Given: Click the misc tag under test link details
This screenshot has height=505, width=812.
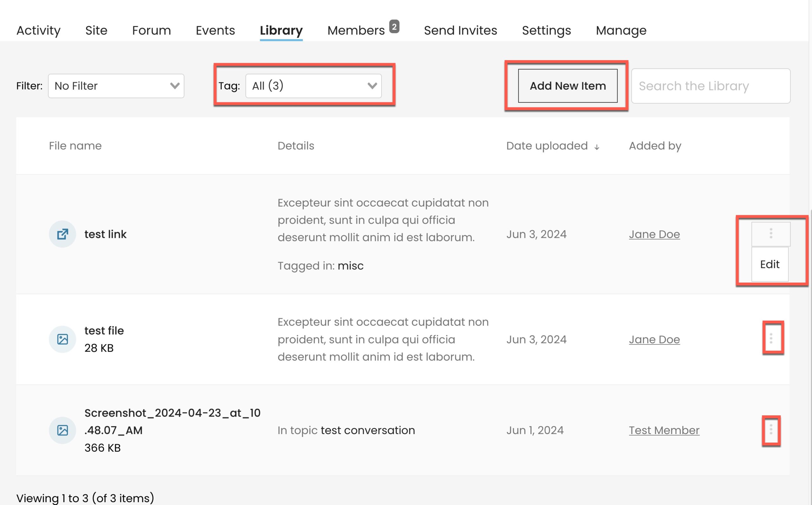Looking at the screenshot, I should point(351,265).
